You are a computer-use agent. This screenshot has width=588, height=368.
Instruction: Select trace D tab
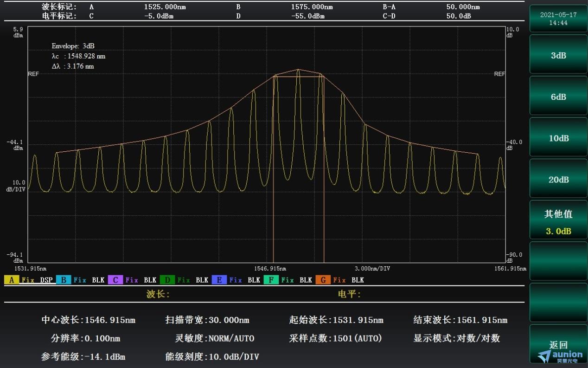[x=167, y=280]
